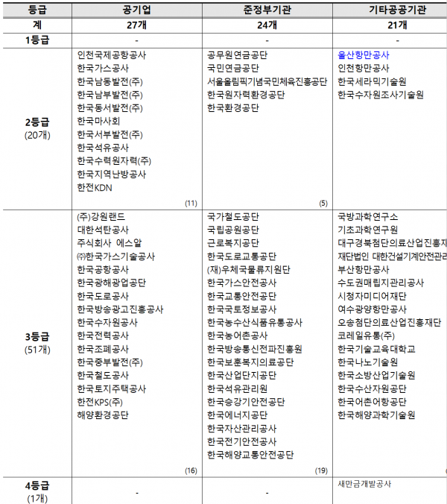Select 한국수자원조사기술원 entry
Viewport: 447px width, 504px height.
coord(381,95)
